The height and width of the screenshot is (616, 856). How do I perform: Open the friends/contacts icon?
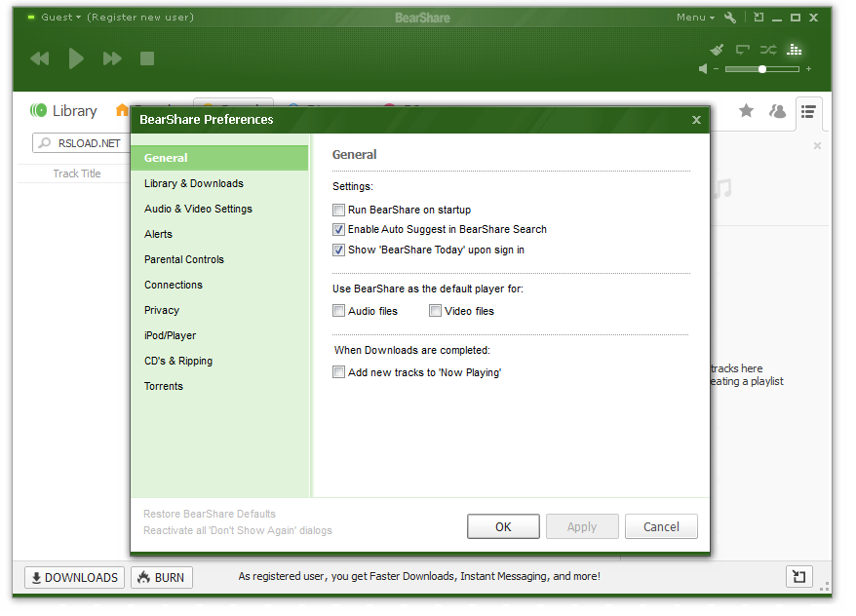point(777,111)
